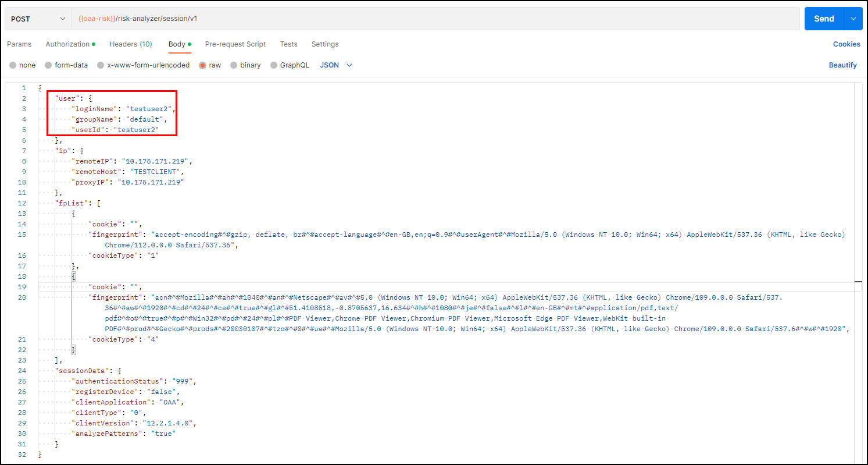Open the Tests tab
This screenshot has width=868, height=465.
[288, 44]
